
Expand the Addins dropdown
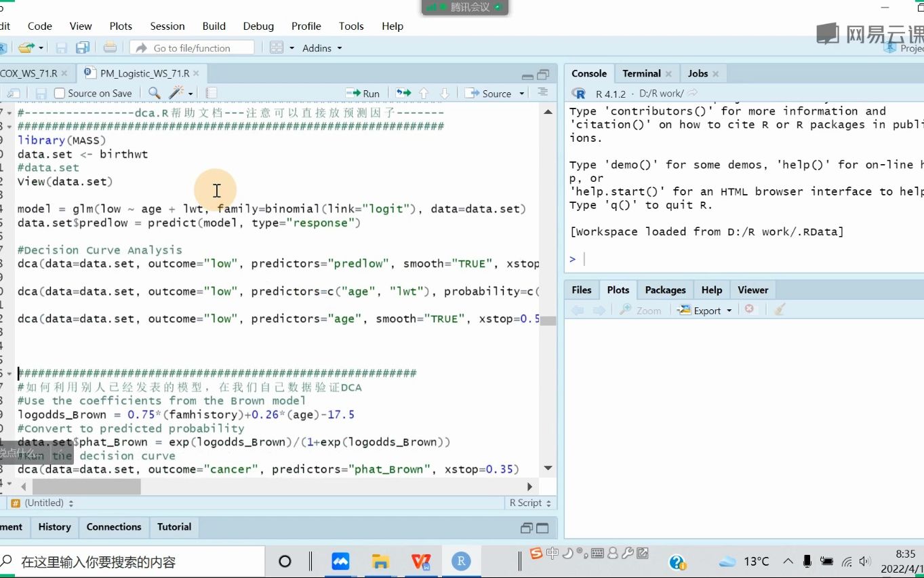(322, 48)
